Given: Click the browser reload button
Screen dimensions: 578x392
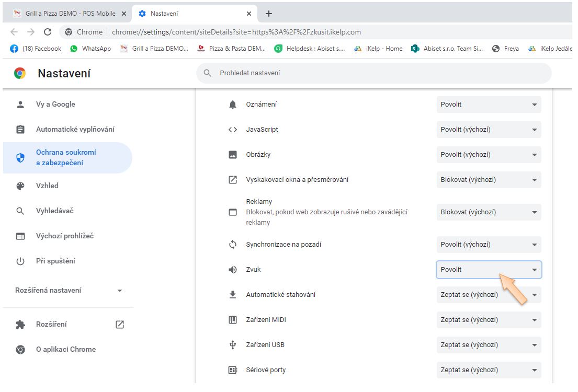Looking at the screenshot, I should (48, 32).
